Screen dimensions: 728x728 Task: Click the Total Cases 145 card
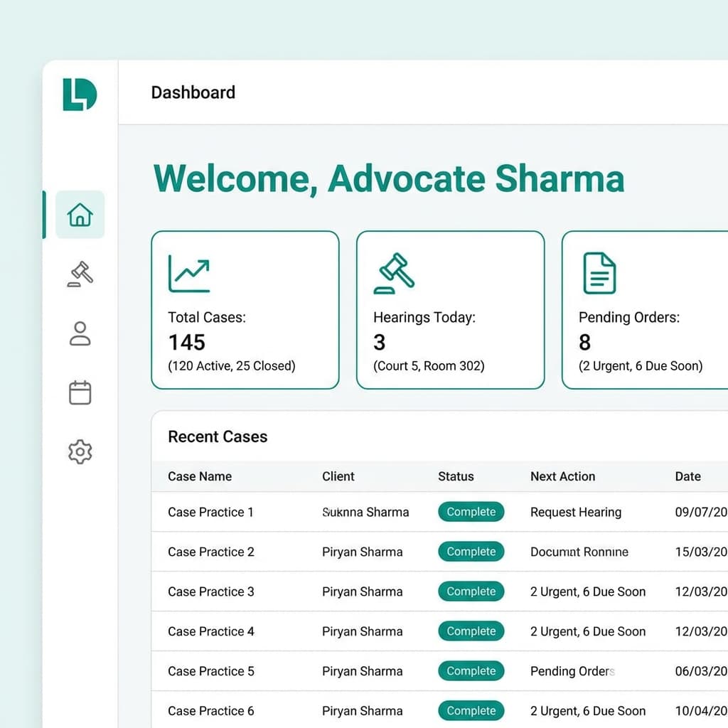(245, 309)
